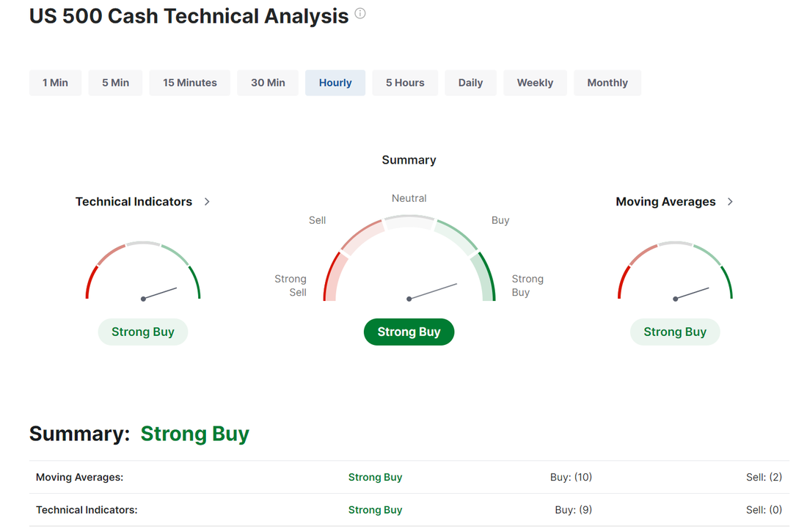Viewport: 807px width, 532px height.
Task: Open the Daily timeframe tab
Action: (470, 83)
